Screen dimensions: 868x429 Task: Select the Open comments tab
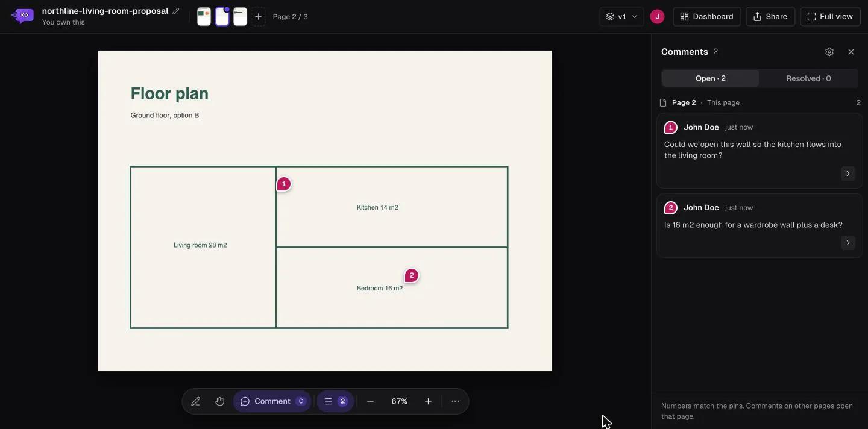point(711,78)
